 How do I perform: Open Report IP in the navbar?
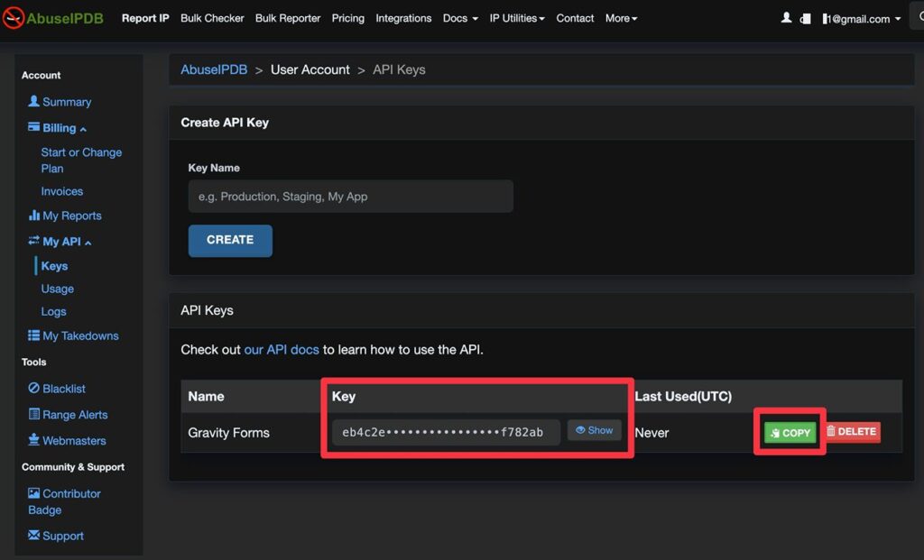(145, 18)
